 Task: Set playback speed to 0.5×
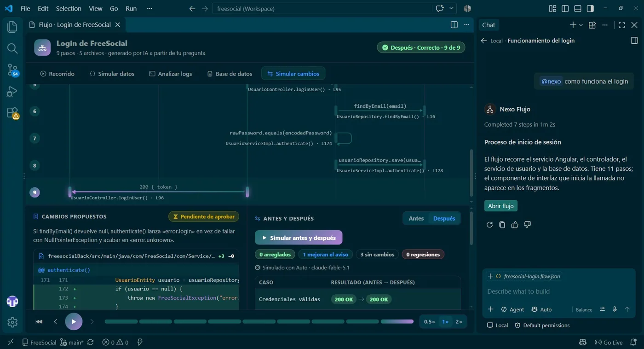click(430, 322)
